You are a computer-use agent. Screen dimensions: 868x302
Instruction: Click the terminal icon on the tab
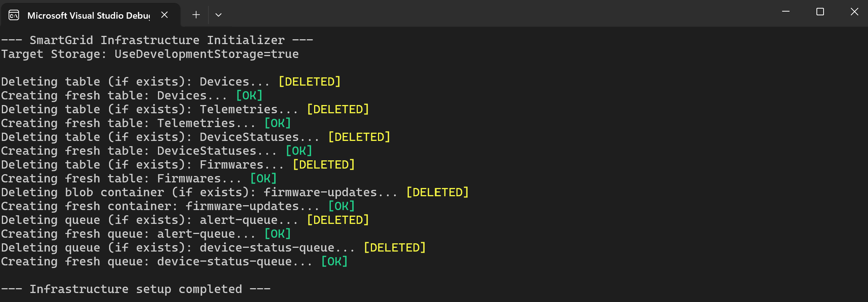14,15
